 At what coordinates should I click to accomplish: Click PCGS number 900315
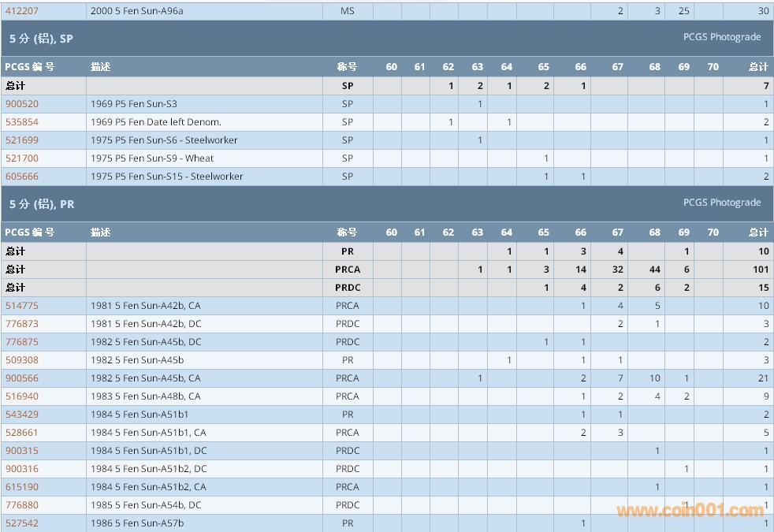[x=21, y=451]
